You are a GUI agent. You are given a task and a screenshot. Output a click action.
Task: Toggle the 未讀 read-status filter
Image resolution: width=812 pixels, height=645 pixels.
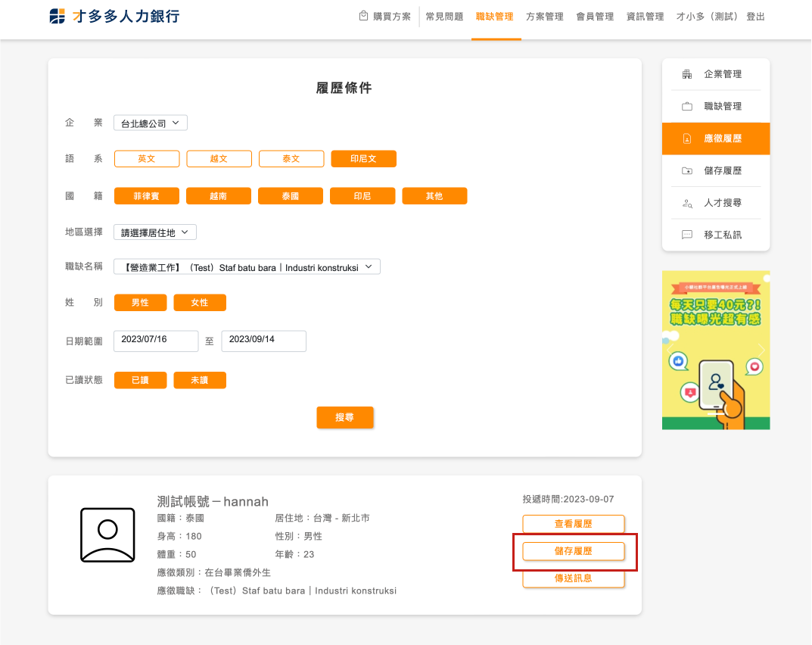click(200, 380)
